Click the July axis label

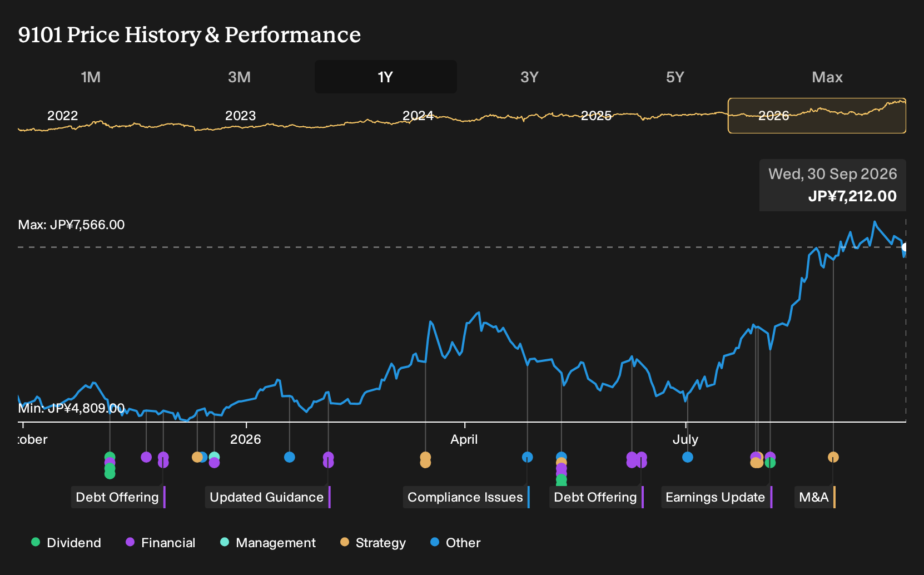pos(685,439)
